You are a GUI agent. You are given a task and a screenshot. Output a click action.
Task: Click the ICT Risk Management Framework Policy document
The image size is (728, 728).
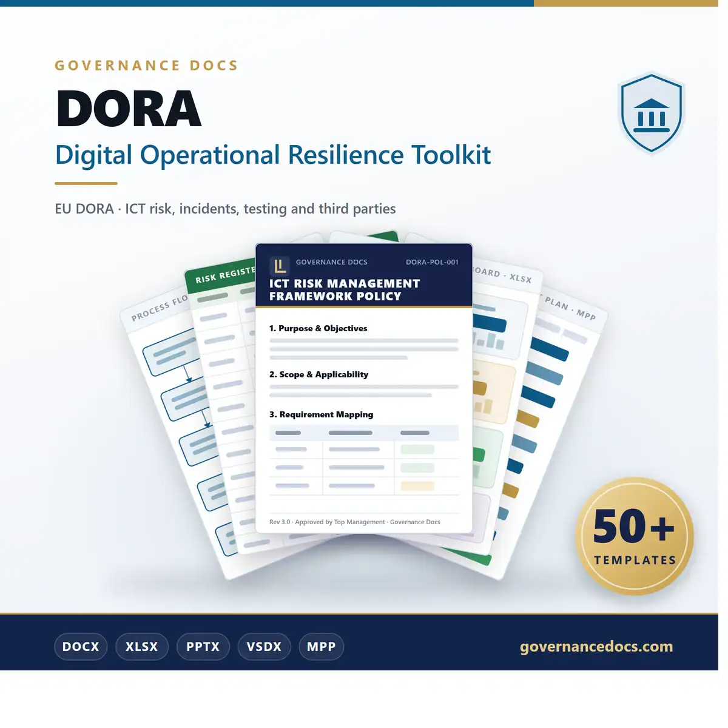pyautogui.click(x=364, y=388)
